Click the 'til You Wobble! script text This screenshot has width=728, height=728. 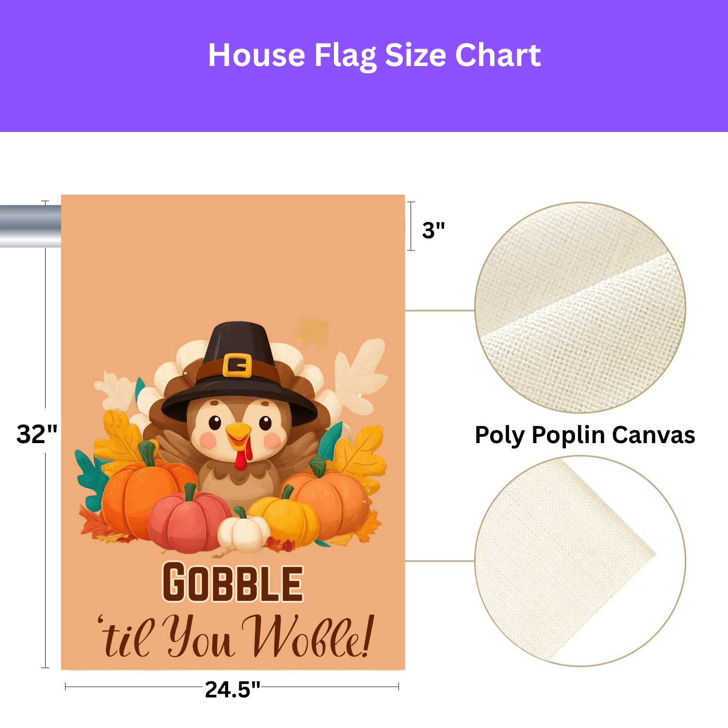(x=236, y=637)
